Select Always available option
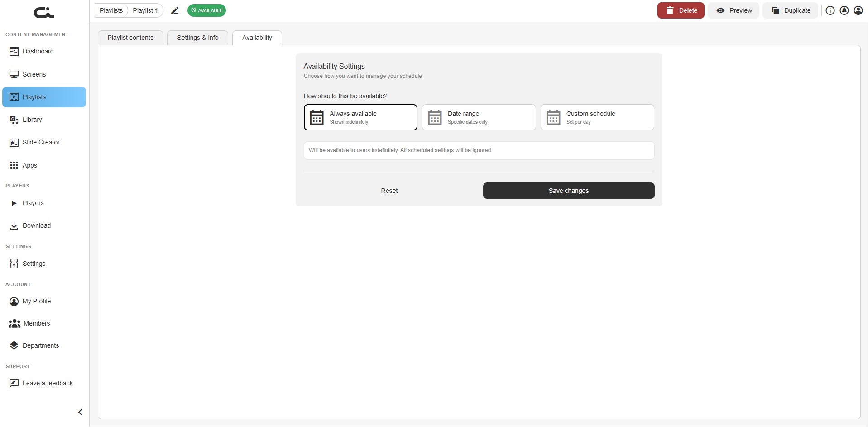868x427 pixels. coord(360,117)
